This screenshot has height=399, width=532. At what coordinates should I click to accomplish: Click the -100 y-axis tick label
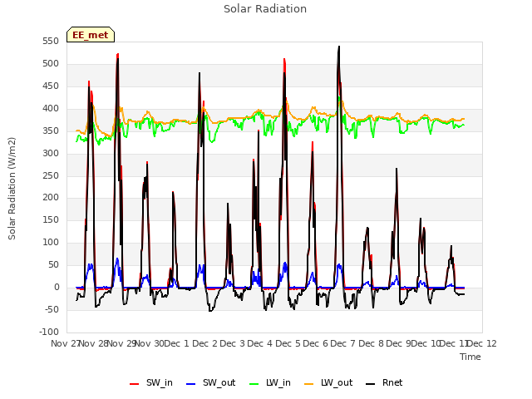pyautogui.click(x=49, y=332)
